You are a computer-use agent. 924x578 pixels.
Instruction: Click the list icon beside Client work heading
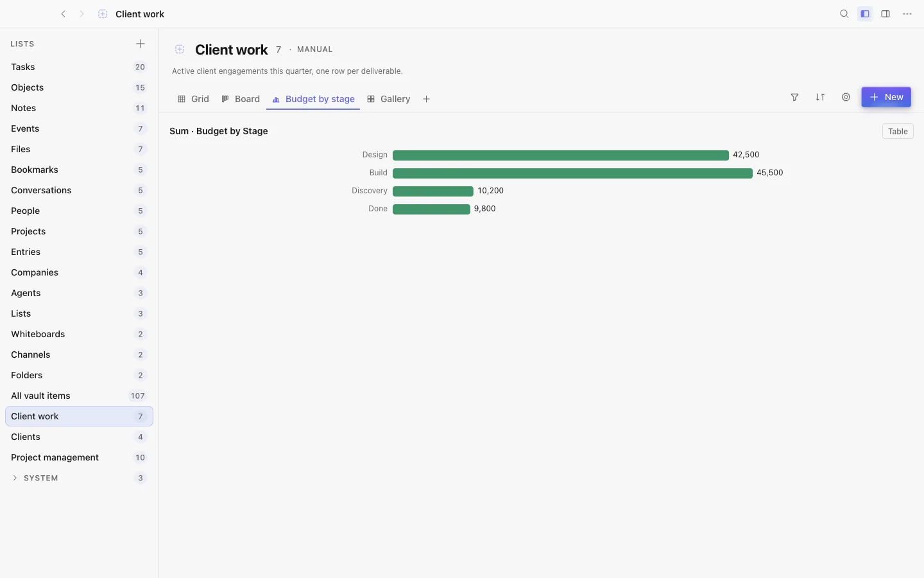tap(180, 49)
